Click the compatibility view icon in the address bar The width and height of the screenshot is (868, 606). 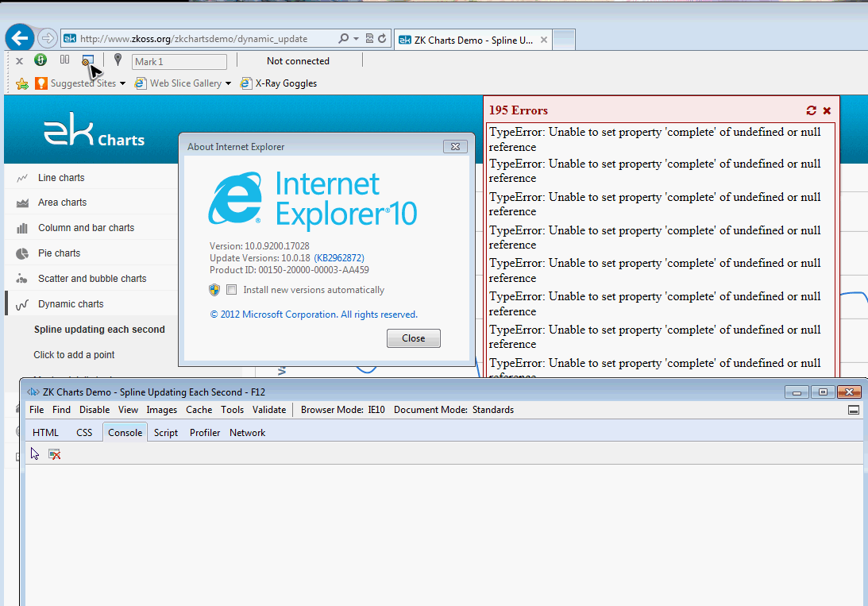[x=369, y=38]
